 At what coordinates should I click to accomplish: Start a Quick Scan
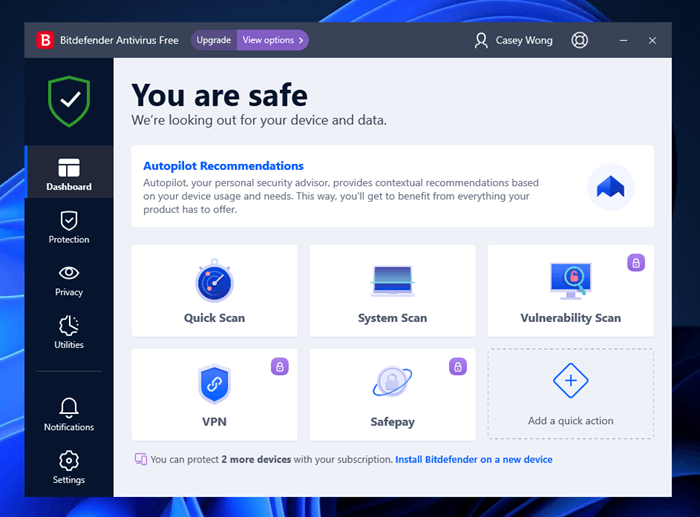point(214,291)
